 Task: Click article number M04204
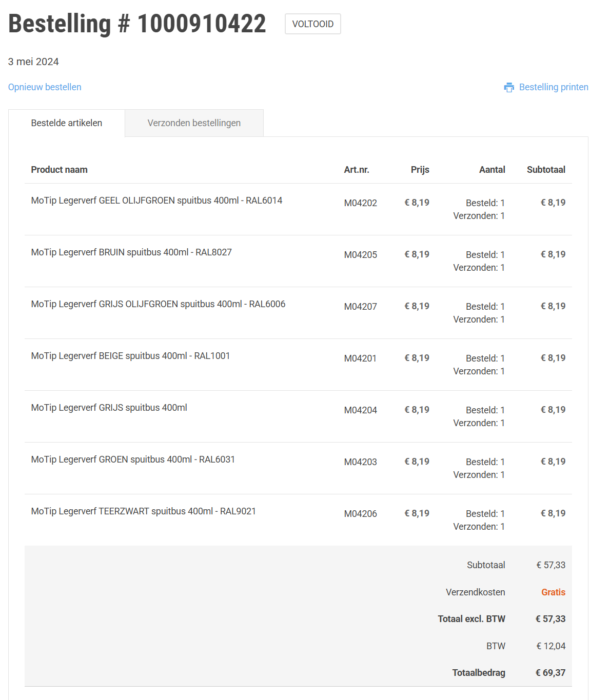pos(361,410)
